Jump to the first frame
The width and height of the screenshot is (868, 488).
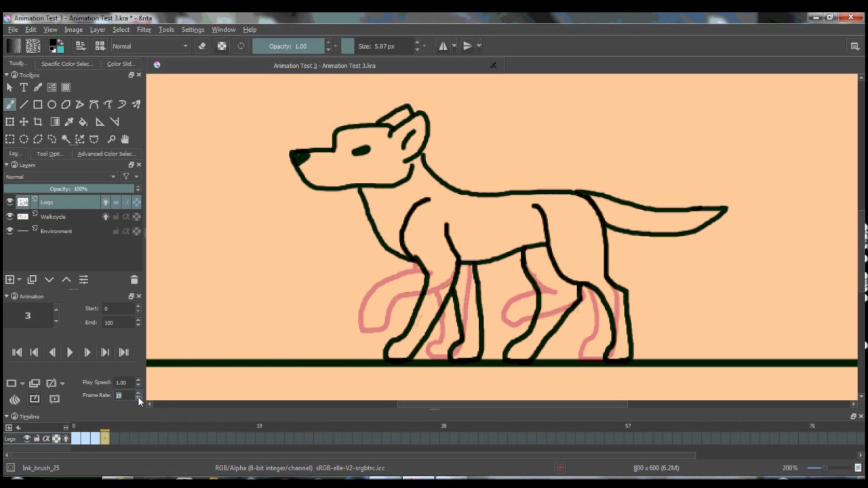(17, 352)
